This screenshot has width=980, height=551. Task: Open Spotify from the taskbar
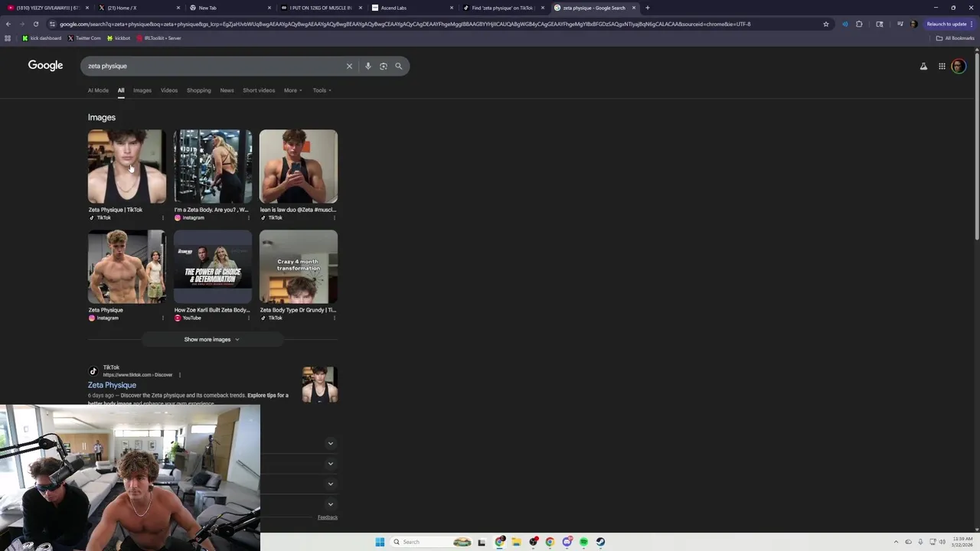click(x=583, y=542)
